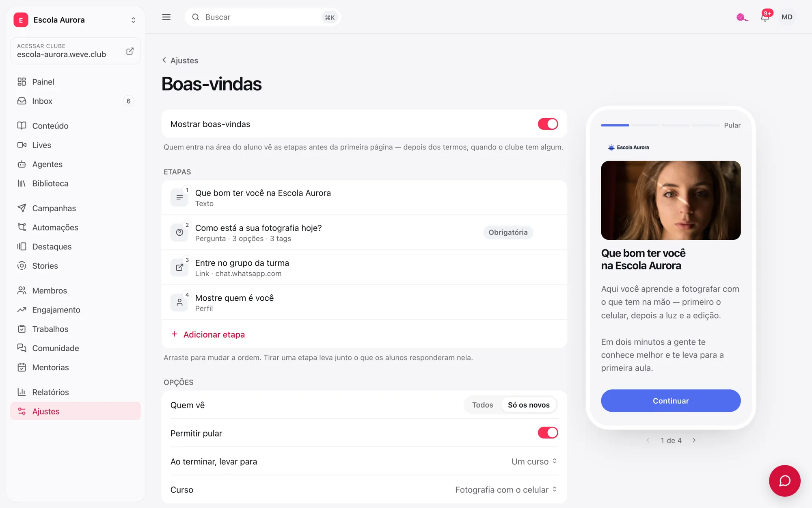Open the notifications bell
This screenshot has height=508, width=812.
point(765,17)
